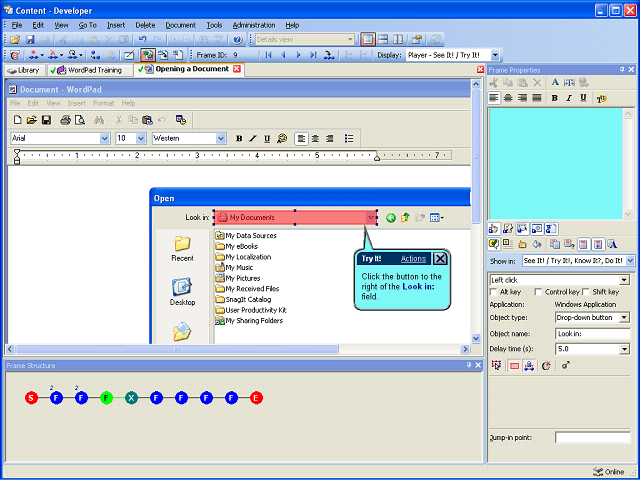Viewport: 640px width, 480px height.
Task: Toggle the Shift key checkbox
Action: [586, 292]
